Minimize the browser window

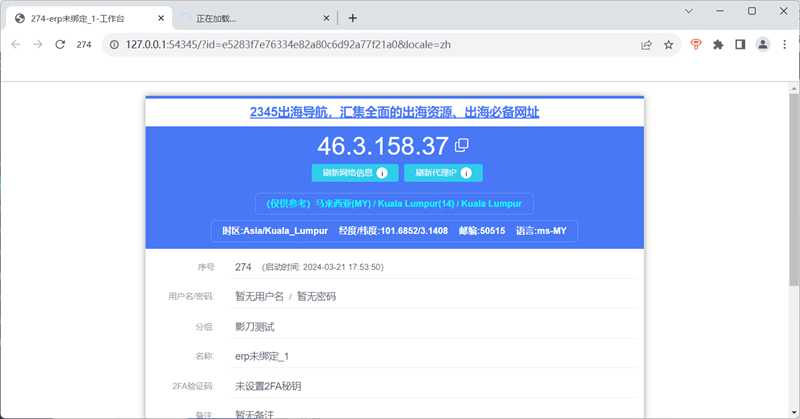720,11
